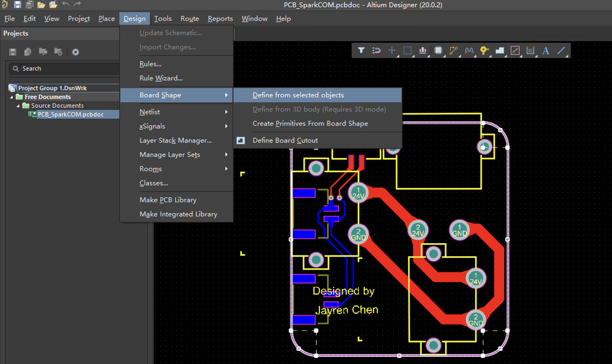Open Classes... dialog
Screen dimensions: 612x364
(177, 183)
